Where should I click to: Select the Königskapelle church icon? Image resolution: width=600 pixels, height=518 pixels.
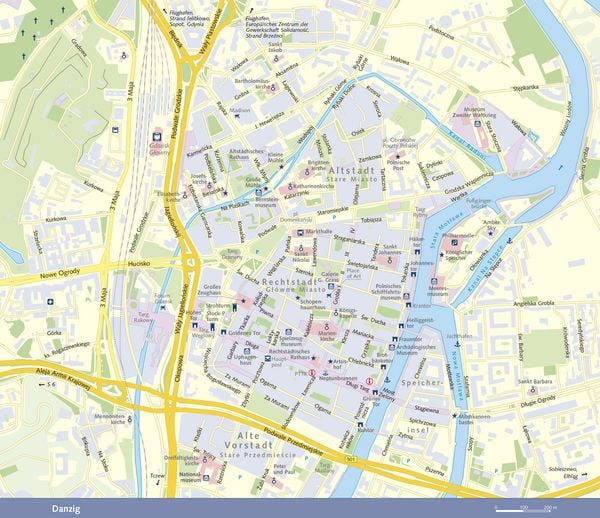(x=336, y=313)
